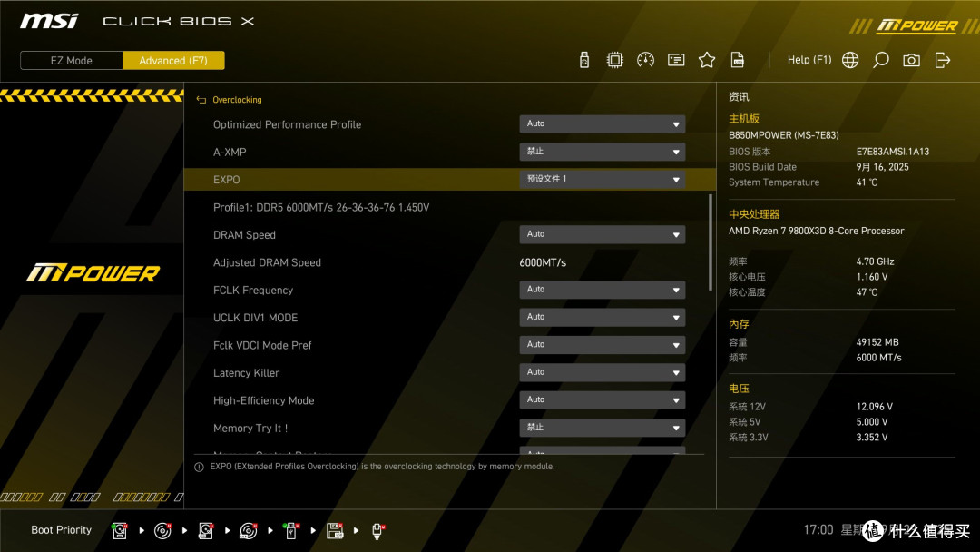This screenshot has height=552, width=980.
Task: Open the M-Flash USB BIOS update icon
Action: coord(584,60)
